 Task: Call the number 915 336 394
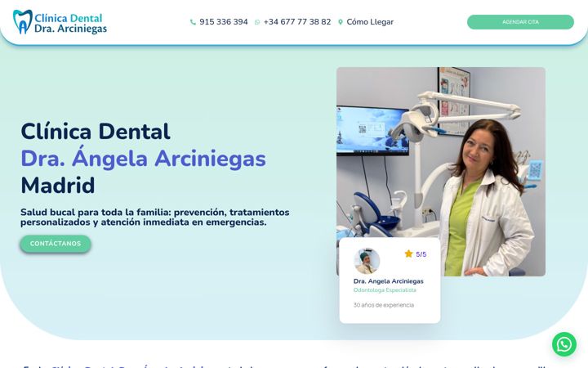point(224,22)
